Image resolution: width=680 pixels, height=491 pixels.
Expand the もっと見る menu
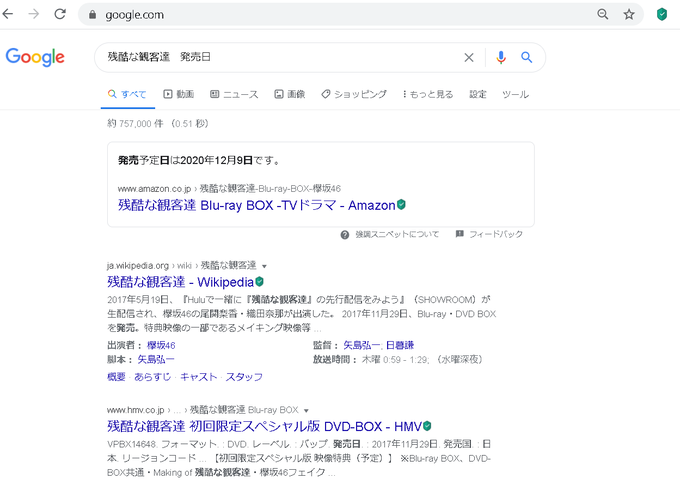(428, 94)
